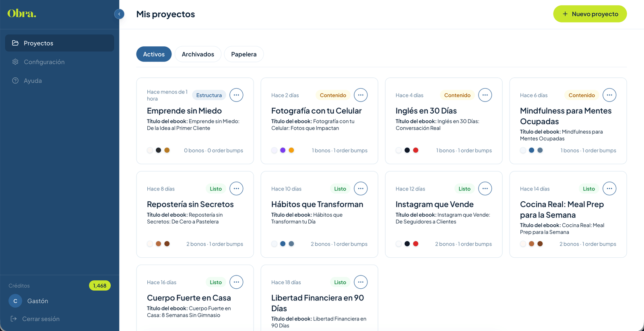Click the mustard swatch on Emprende sin Miedo
Screen dimensions: 644x331
pos(167,150)
